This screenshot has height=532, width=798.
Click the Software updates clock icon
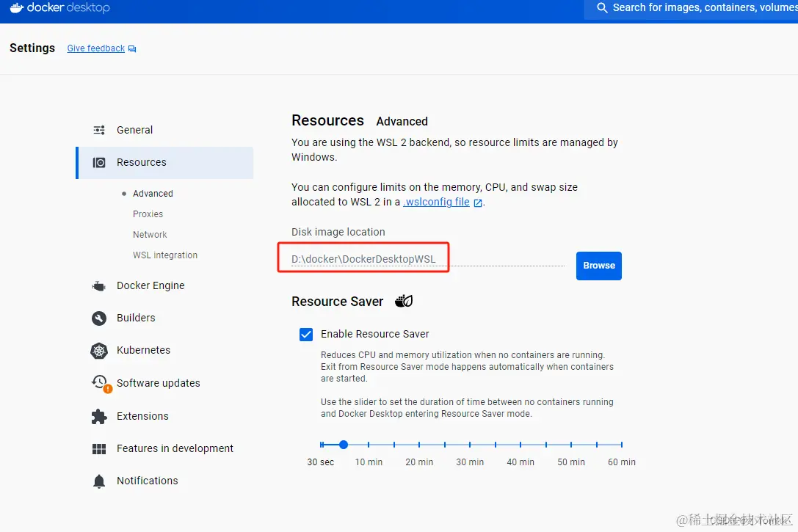[x=99, y=382]
